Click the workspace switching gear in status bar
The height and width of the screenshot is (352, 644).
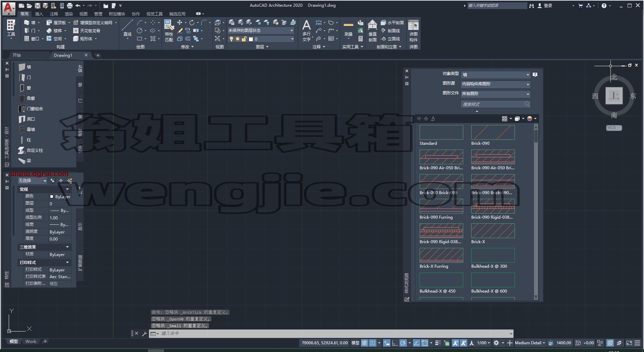pos(496,343)
